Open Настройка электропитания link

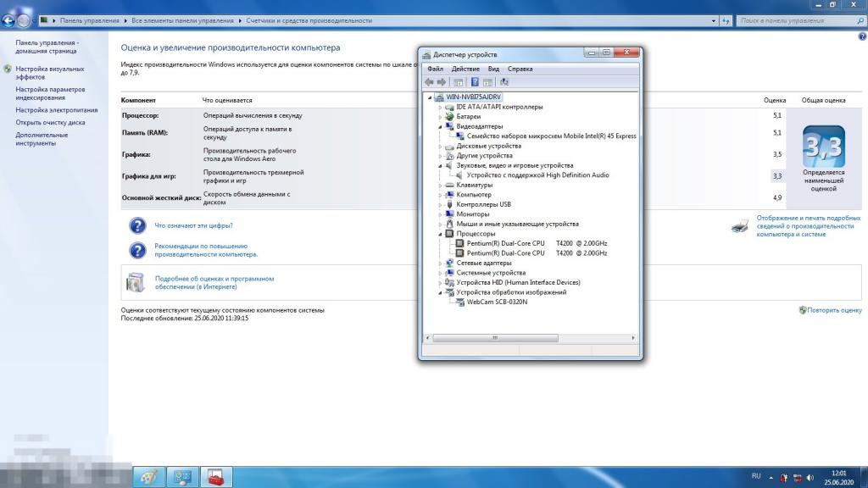tap(57, 110)
